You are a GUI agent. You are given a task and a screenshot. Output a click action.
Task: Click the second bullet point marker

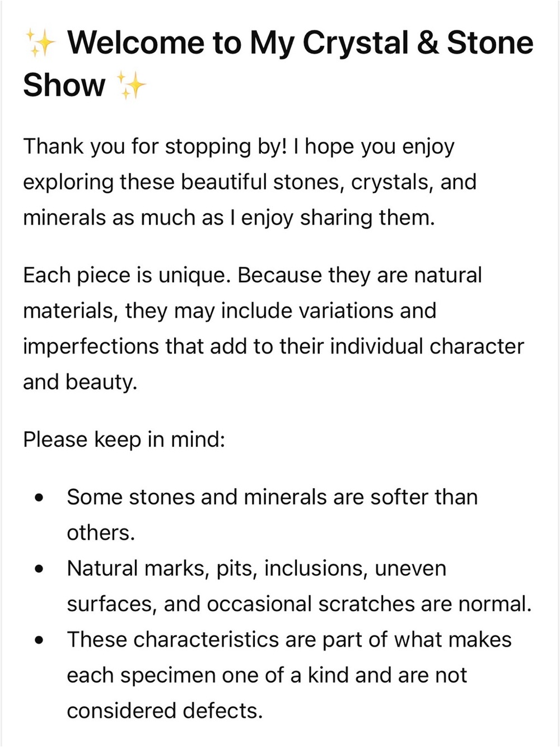tap(39, 569)
